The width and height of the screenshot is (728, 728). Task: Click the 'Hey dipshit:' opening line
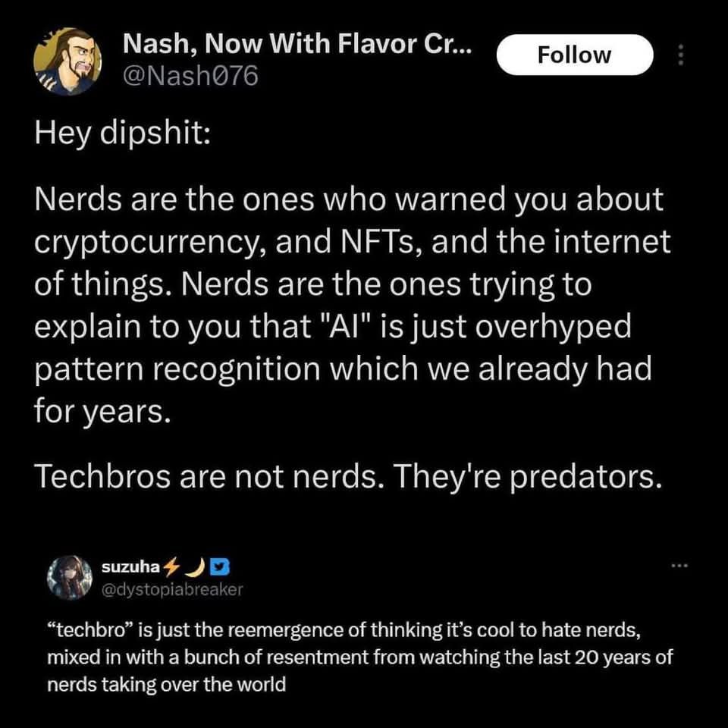click(x=123, y=133)
